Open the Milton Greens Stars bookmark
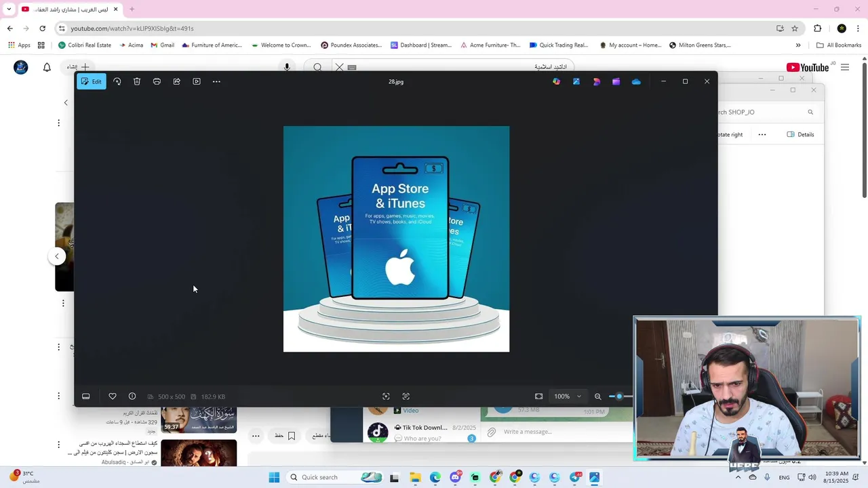The width and height of the screenshot is (868, 488). tap(700, 45)
